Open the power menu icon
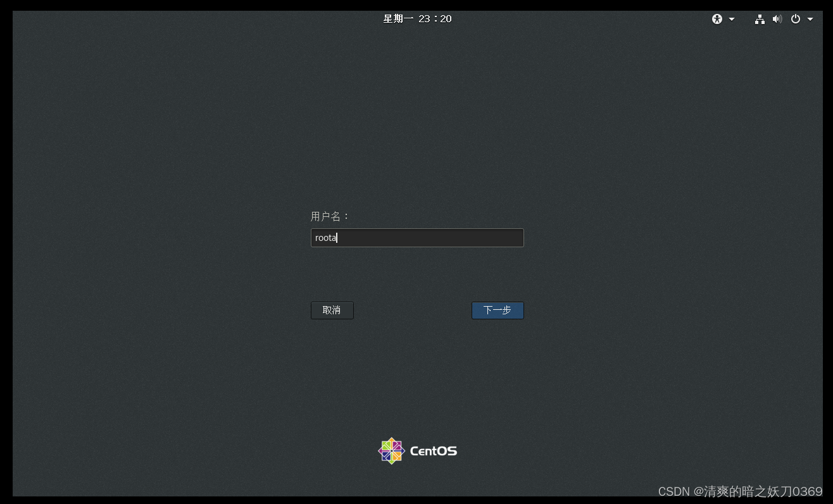This screenshot has height=504, width=833. pyautogui.click(x=796, y=19)
